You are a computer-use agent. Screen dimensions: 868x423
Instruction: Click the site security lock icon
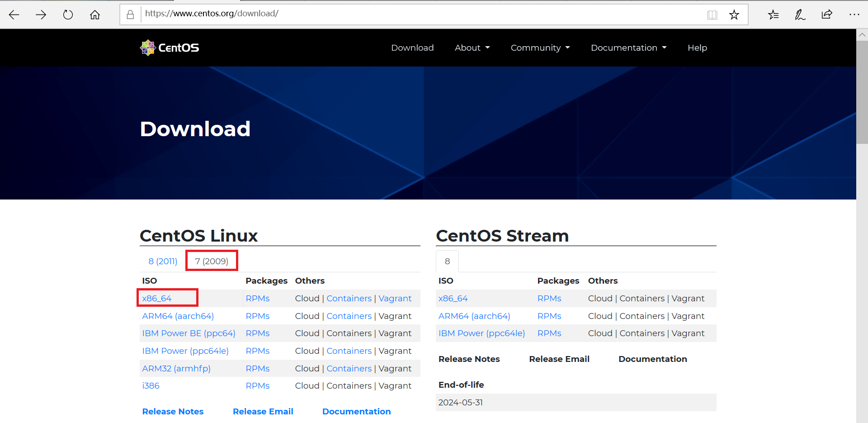click(130, 14)
